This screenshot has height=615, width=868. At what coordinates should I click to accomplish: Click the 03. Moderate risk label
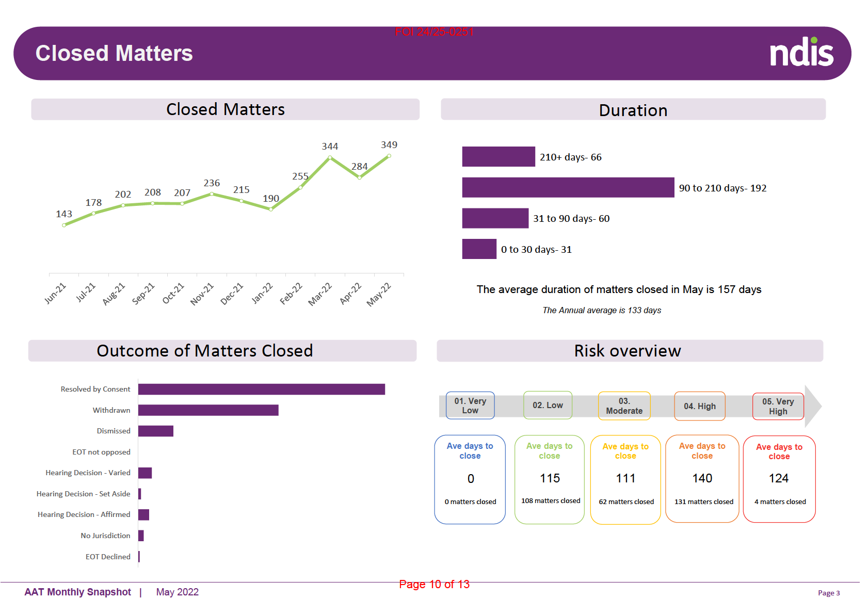click(624, 406)
